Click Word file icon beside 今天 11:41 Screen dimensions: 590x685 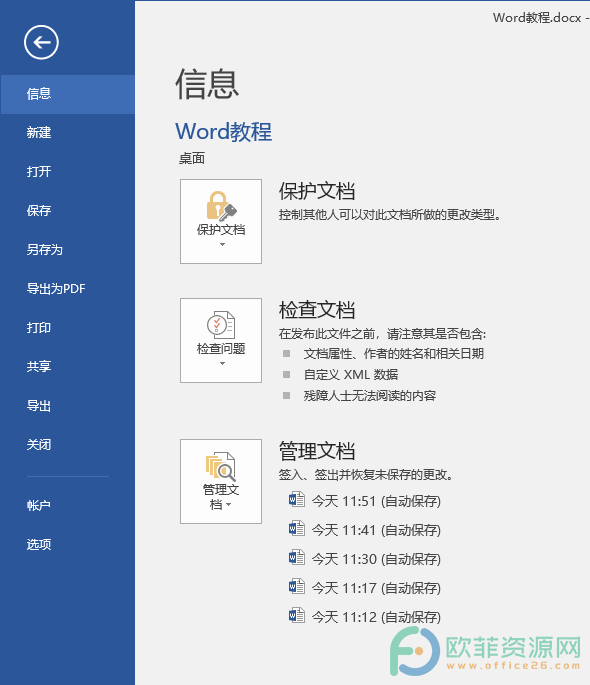[297, 529]
